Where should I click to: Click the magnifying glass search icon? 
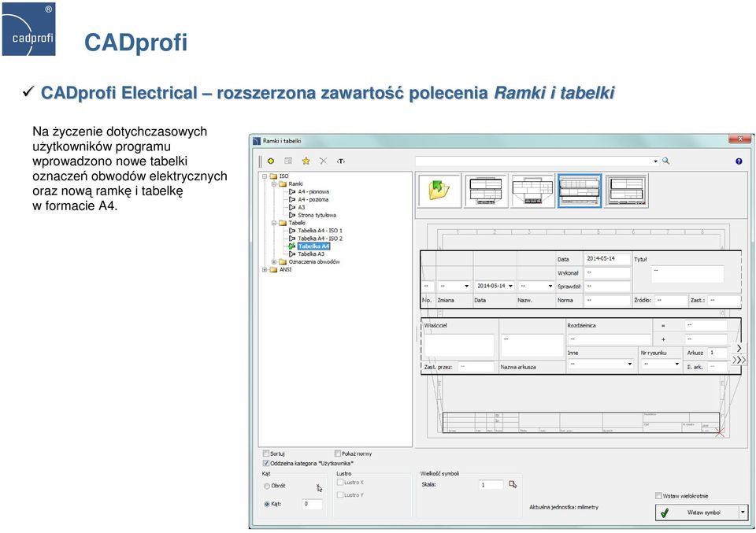pyautogui.click(x=666, y=161)
